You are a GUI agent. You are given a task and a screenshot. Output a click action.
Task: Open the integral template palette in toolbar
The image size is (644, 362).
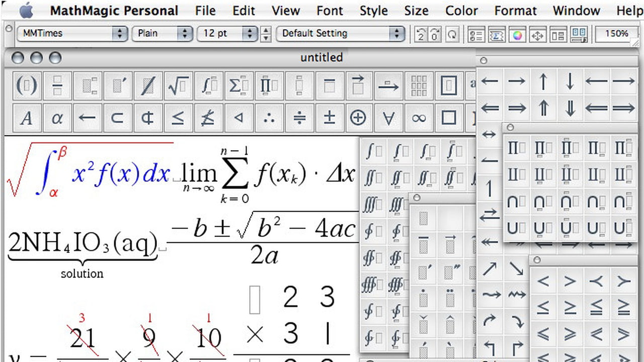(208, 85)
